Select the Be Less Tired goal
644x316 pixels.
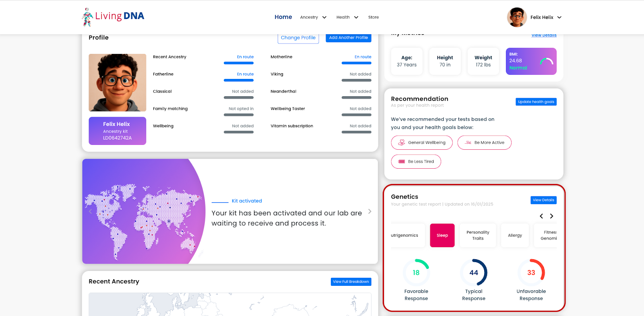pyautogui.click(x=416, y=161)
